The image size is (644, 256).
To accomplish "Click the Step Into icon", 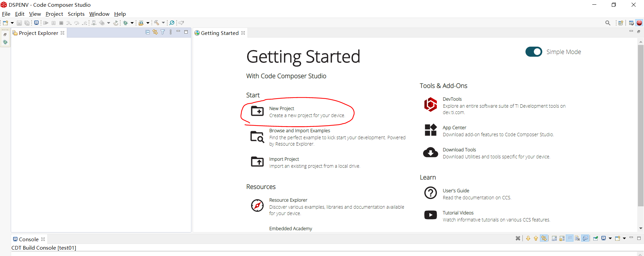I will pyautogui.click(x=69, y=23).
